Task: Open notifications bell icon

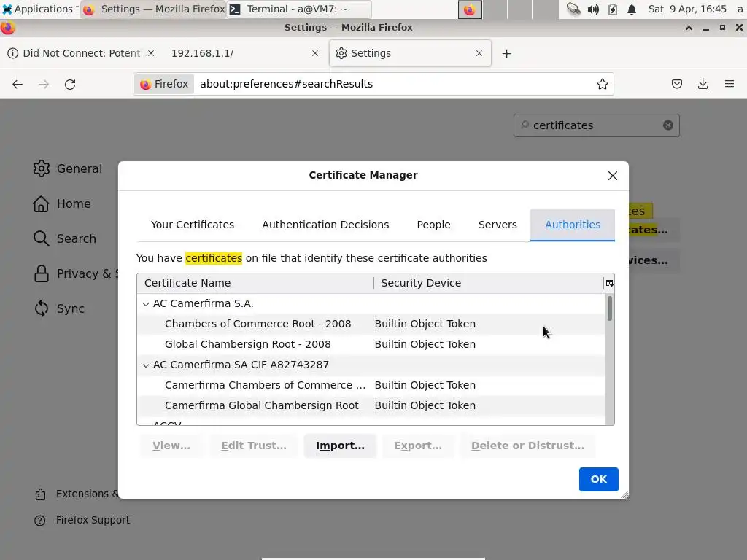Action: point(632,9)
